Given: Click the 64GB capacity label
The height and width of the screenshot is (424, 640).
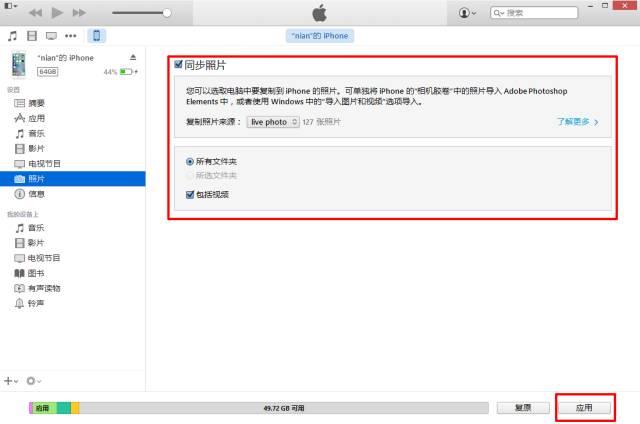Looking at the screenshot, I should point(48,72).
